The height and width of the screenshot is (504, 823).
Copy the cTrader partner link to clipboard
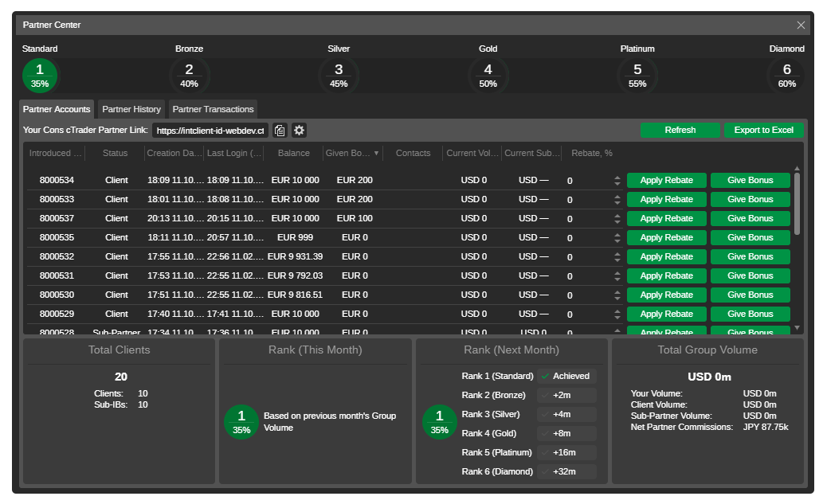pyautogui.click(x=280, y=131)
